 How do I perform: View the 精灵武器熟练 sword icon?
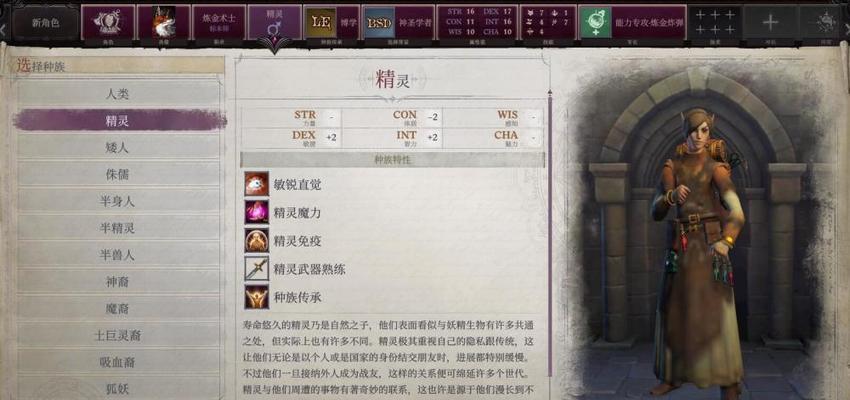pyautogui.click(x=256, y=268)
